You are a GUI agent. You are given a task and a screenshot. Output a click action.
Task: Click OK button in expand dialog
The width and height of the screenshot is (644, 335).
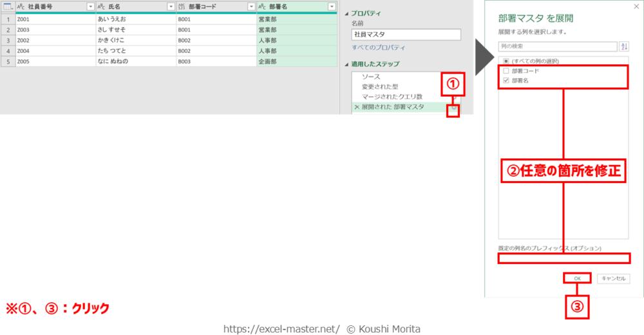click(x=578, y=278)
